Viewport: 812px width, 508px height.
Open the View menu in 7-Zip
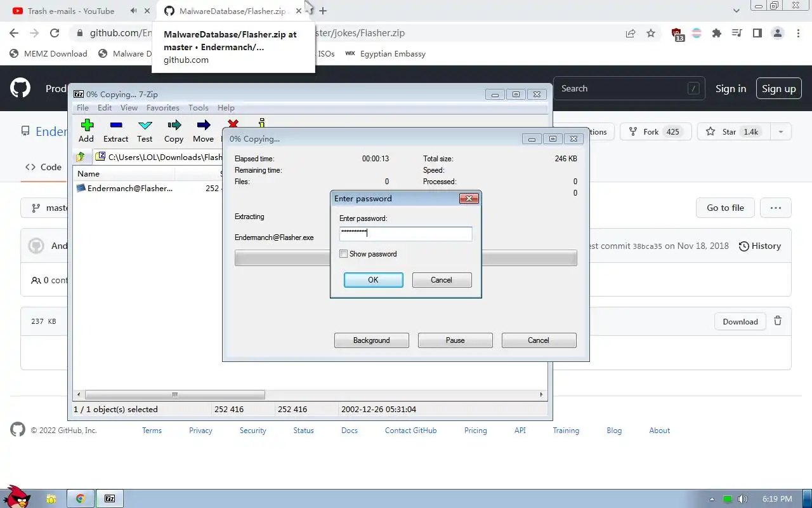point(129,108)
